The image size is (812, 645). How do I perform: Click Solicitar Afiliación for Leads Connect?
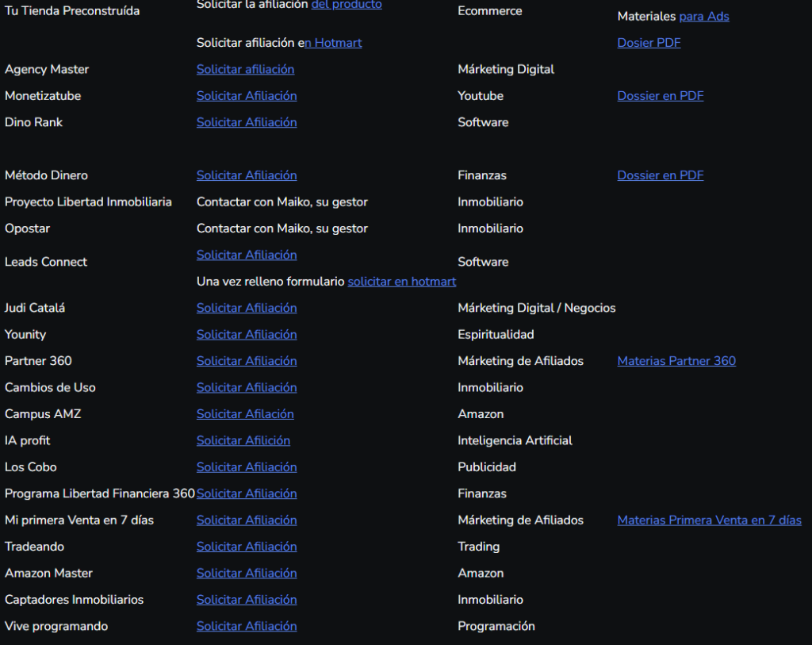(247, 255)
